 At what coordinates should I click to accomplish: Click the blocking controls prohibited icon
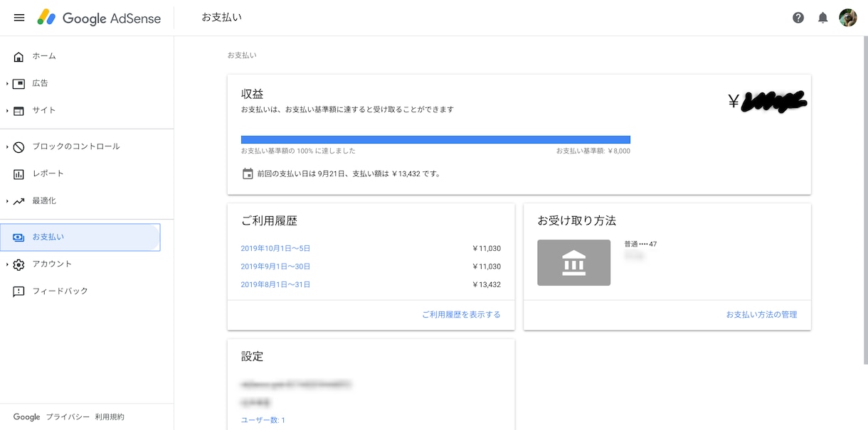coord(19,147)
